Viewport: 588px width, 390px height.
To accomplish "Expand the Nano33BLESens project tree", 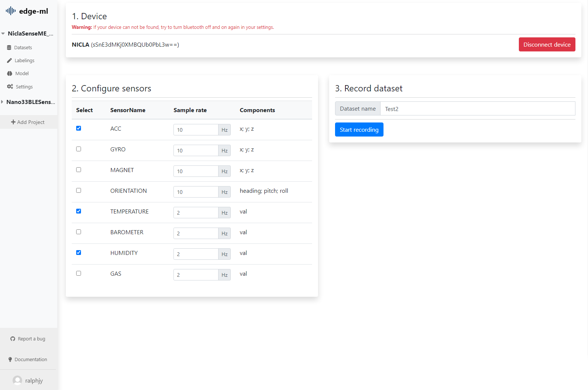I will [x=2, y=102].
